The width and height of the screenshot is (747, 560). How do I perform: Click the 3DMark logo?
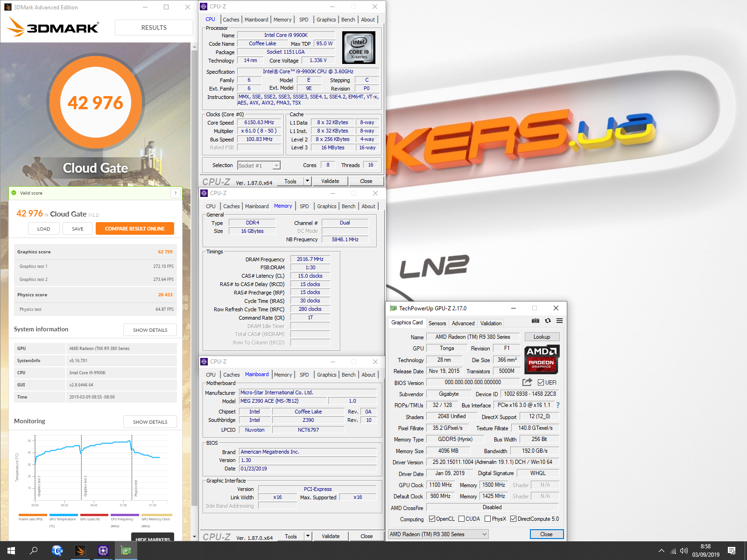coord(53,28)
